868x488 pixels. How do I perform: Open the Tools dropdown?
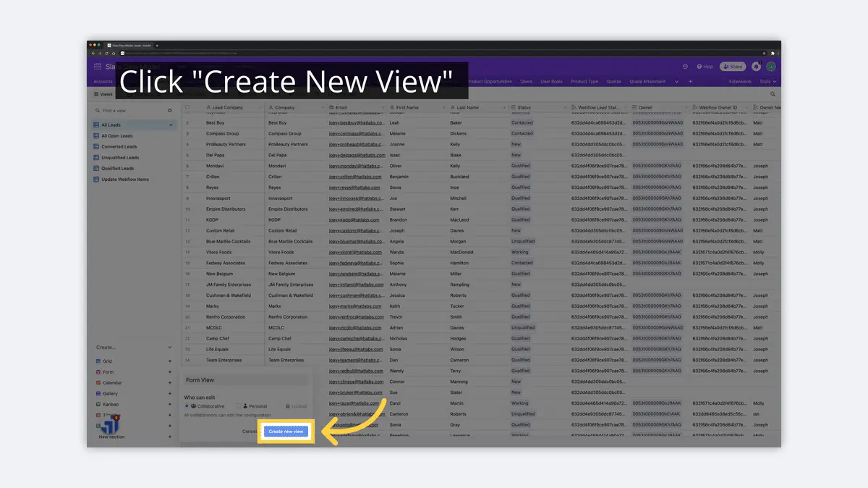[768, 82]
